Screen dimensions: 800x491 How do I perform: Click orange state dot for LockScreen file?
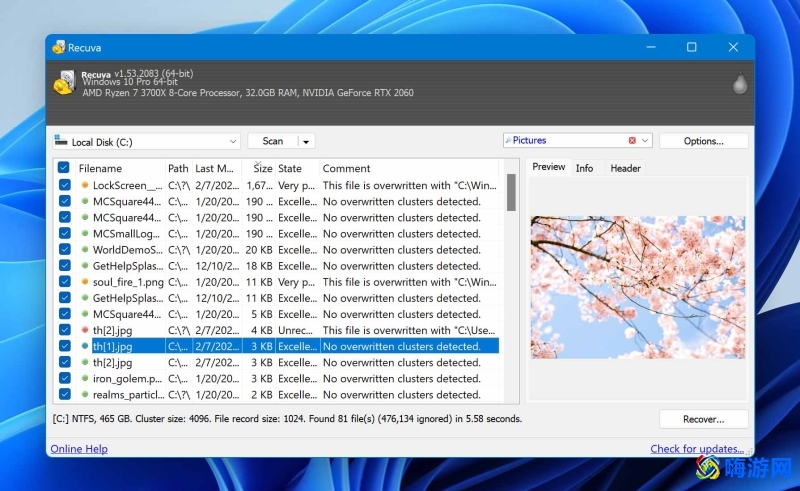coord(85,185)
